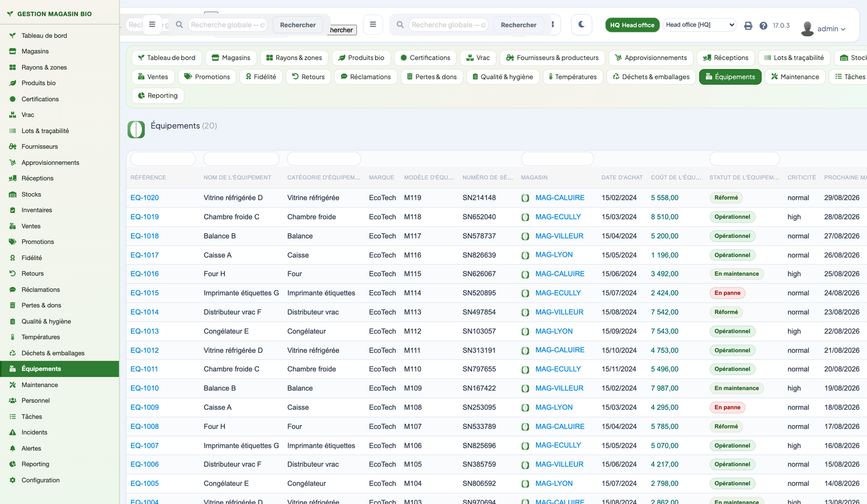Open equipment record EQ-1015
The height and width of the screenshot is (504, 867).
145,293
